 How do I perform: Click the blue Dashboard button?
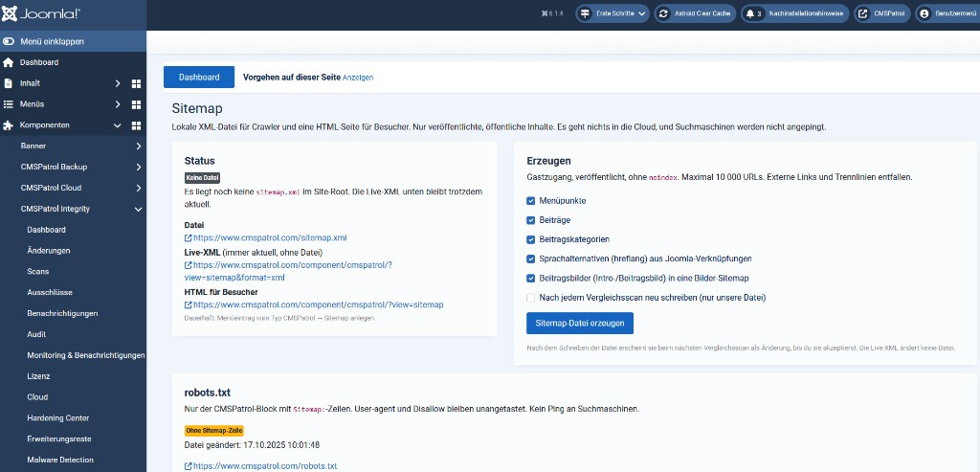[199, 77]
